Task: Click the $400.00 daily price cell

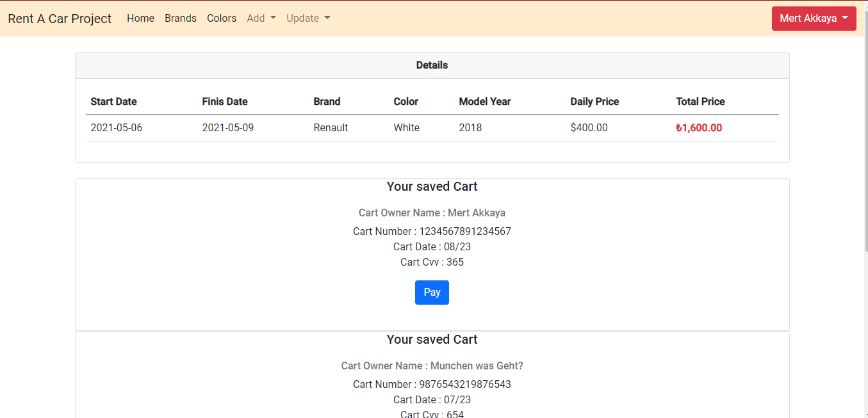Action: (589, 128)
